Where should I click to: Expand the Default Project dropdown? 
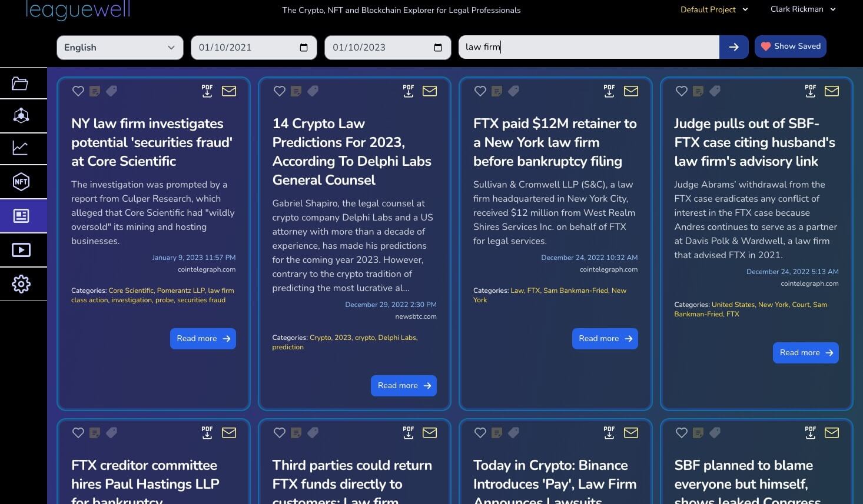714,9
